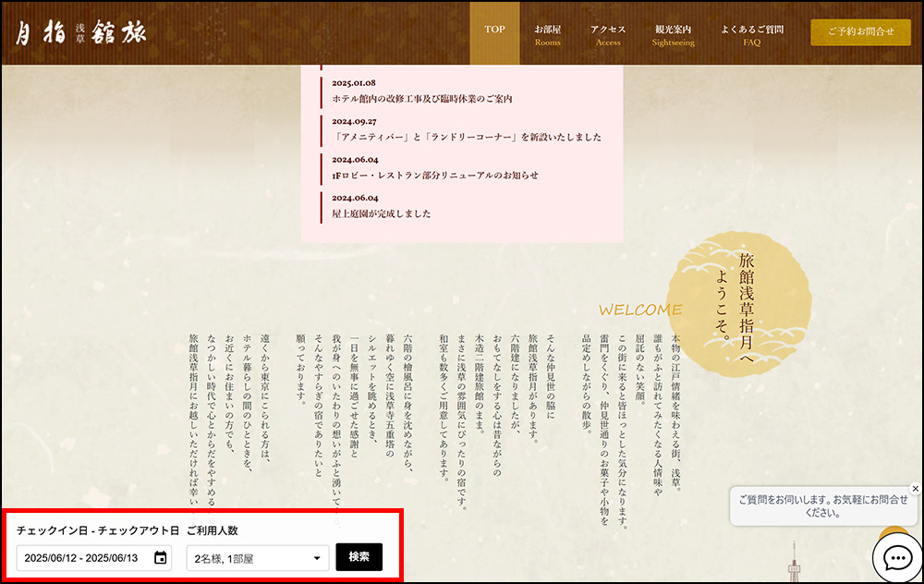Open the アクセス Access page
Viewport: 924px width, 584px height.
pyautogui.click(x=608, y=34)
